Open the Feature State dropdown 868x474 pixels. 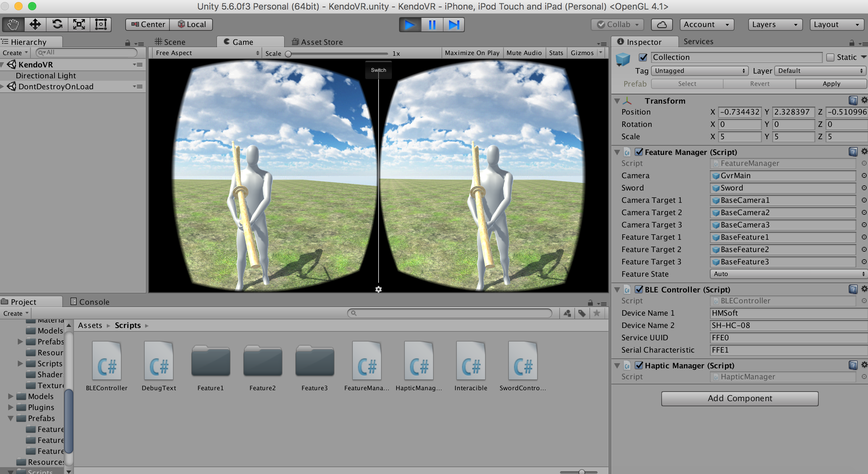788,274
